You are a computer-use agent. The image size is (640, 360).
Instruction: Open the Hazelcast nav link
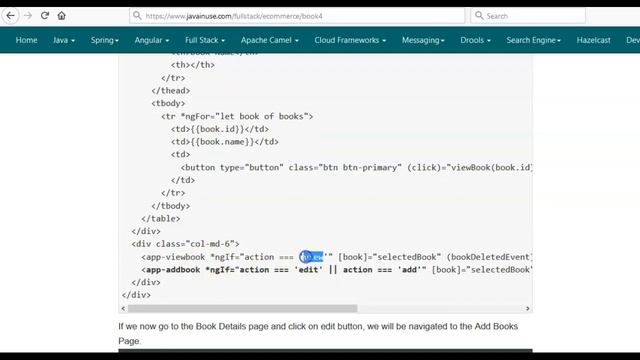coord(593,40)
